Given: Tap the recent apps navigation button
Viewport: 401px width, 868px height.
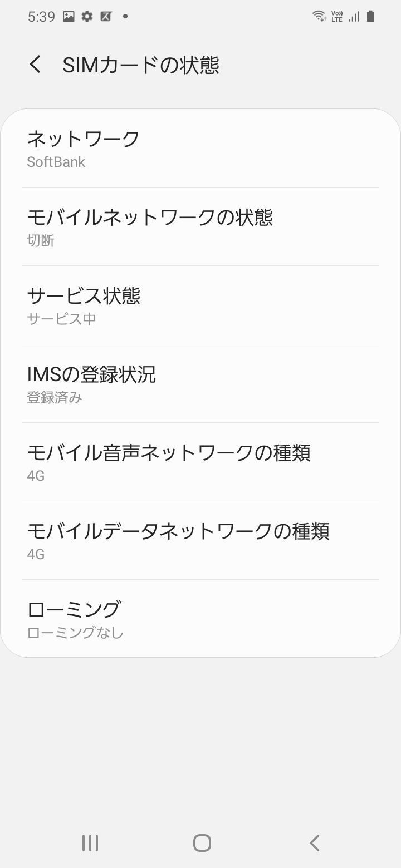Looking at the screenshot, I should click(x=90, y=842).
